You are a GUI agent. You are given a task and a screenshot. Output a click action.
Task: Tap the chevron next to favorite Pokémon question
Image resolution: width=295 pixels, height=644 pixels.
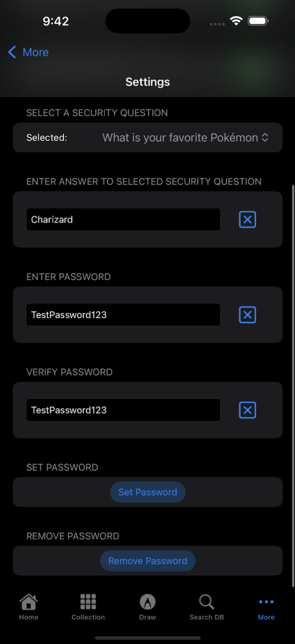click(x=265, y=137)
